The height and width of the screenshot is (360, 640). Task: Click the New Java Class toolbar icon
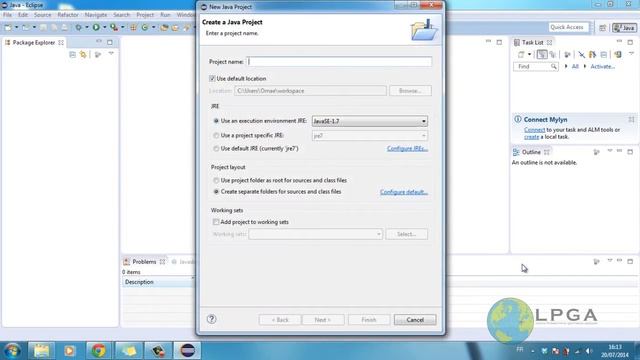tap(144, 27)
